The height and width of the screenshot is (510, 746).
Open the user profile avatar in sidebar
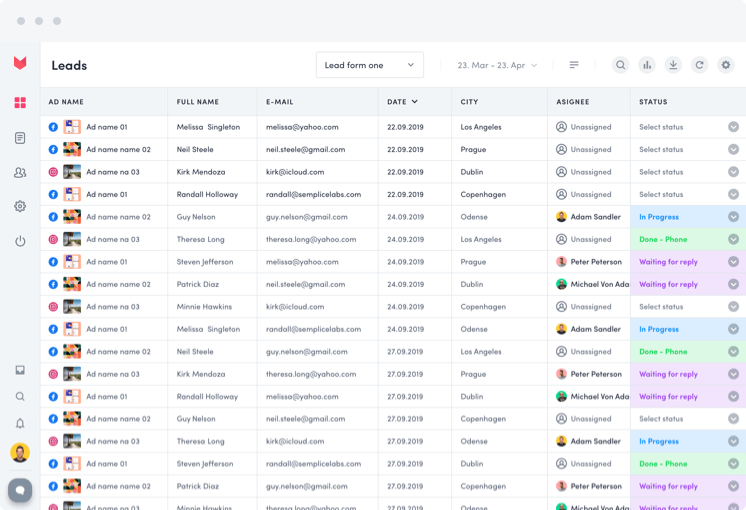click(20, 452)
